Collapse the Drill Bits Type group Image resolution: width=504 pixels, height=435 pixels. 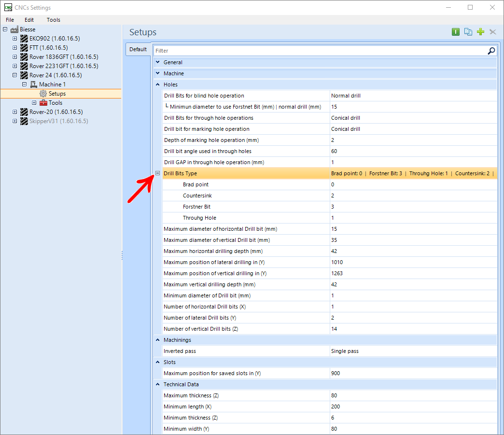(x=157, y=173)
